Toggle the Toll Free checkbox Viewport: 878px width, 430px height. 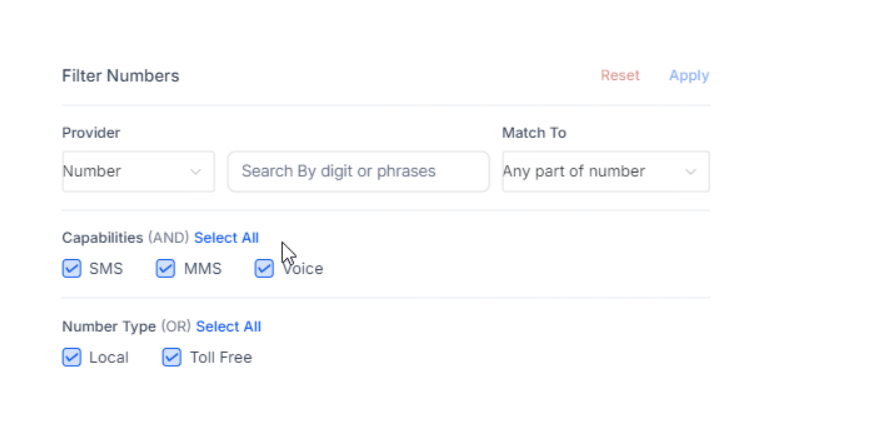[x=172, y=357]
